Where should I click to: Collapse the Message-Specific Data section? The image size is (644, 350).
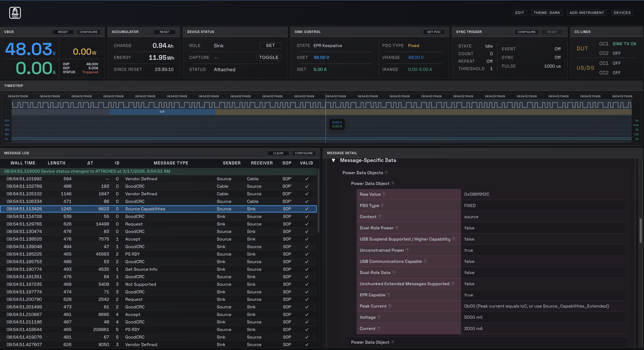click(333, 160)
